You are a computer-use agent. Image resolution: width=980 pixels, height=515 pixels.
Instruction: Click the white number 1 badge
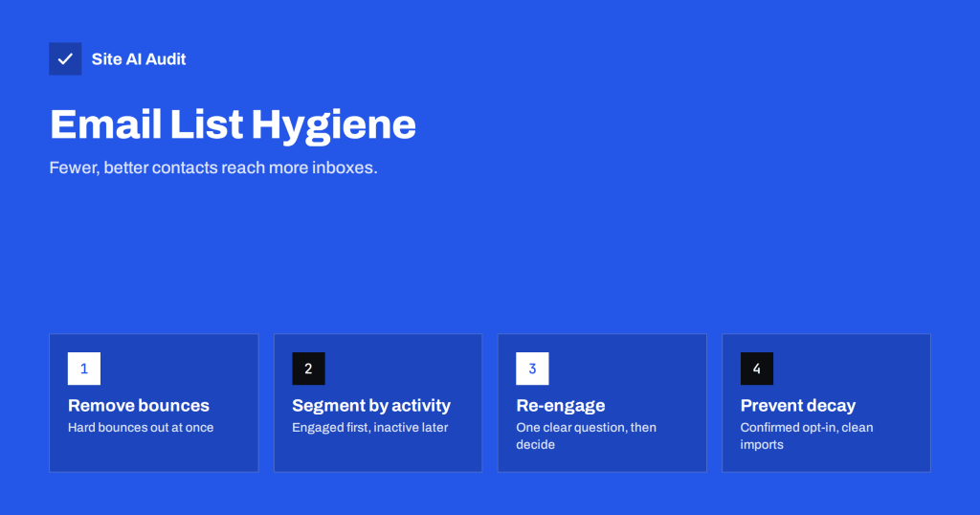click(x=84, y=369)
